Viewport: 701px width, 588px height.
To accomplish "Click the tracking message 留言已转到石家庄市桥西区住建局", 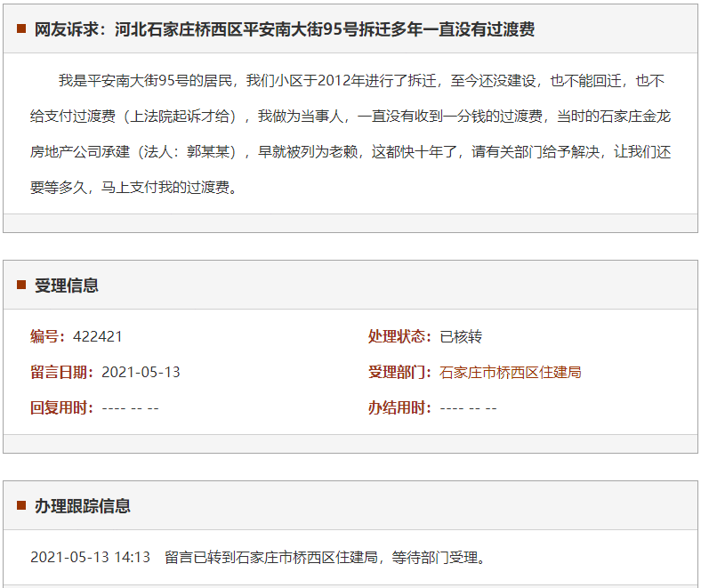I will [x=326, y=558].
